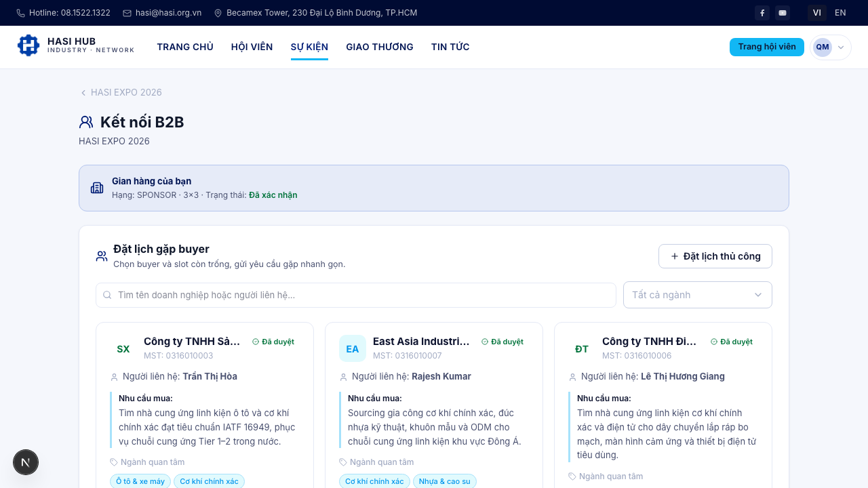Click the EA company avatar
The width and height of the screenshot is (868, 488).
point(353,348)
